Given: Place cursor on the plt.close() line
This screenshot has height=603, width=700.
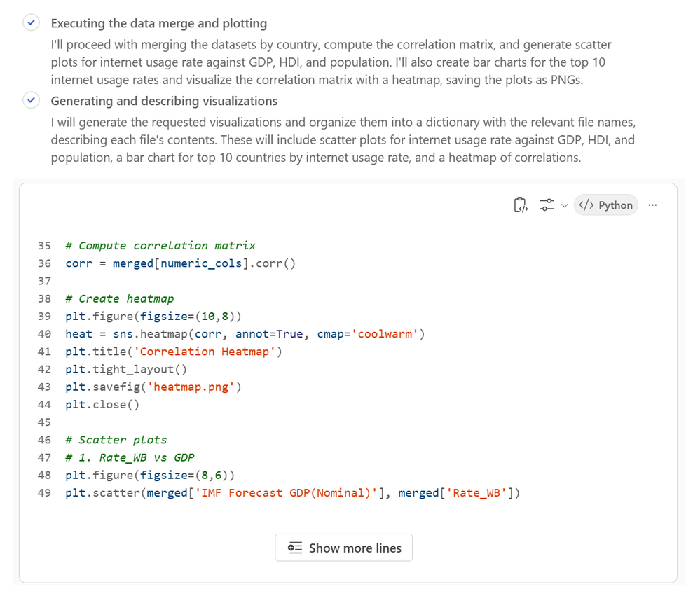Looking at the screenshot, I should pyautogui.click(x=102, y=404).
